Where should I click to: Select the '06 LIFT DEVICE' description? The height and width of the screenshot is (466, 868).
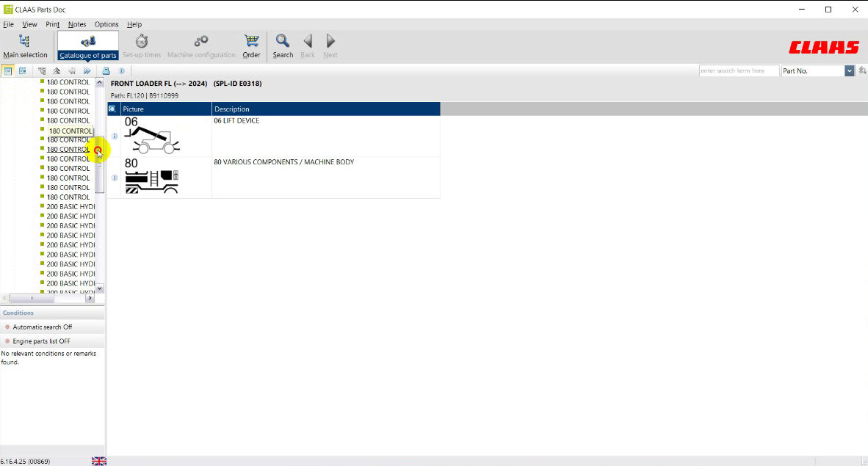pyautogui.click(x=236, y=120)
